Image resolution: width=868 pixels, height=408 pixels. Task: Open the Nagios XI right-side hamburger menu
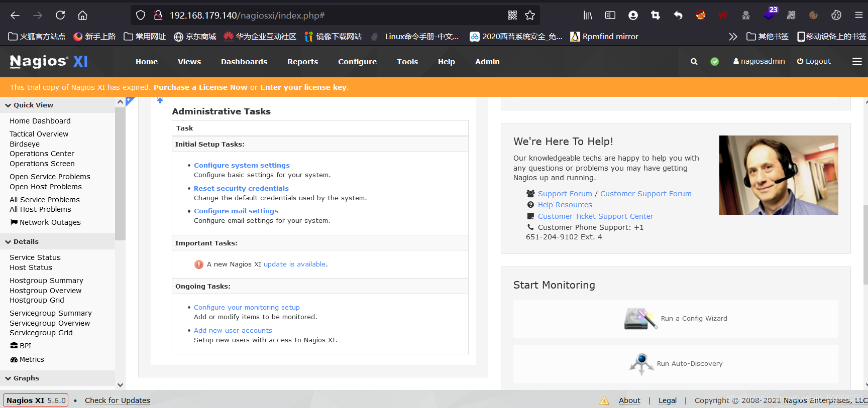pos(857,62)
